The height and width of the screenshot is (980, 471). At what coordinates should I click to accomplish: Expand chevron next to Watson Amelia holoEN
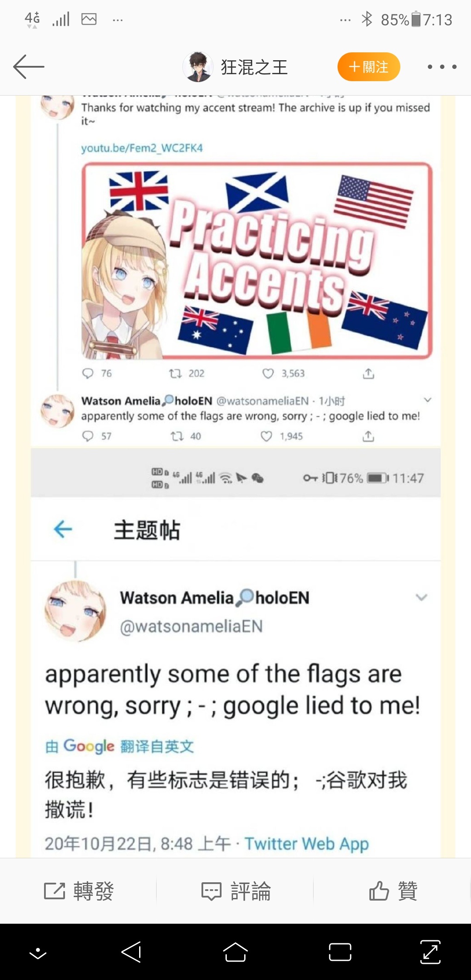point(421,597)
